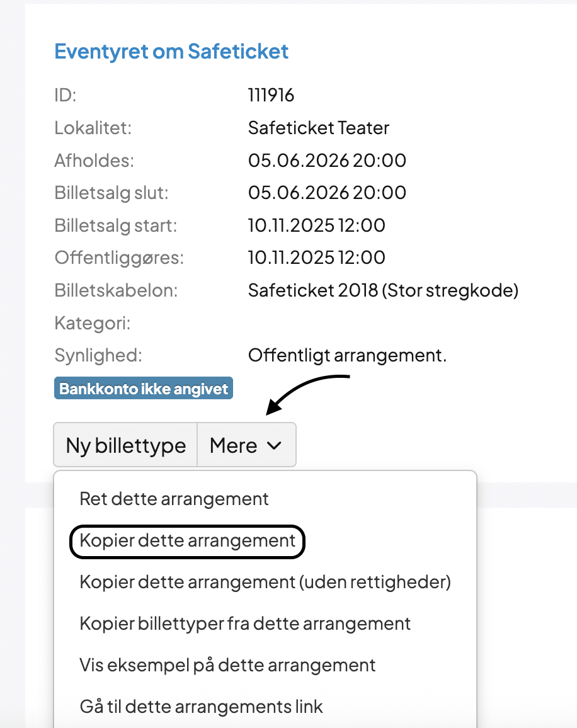Click the Bankkonto ikke angivet badge
This screenshot has height=728, width=577.
coord(144,389)
